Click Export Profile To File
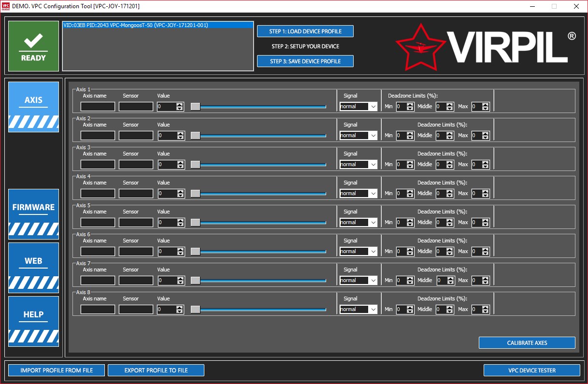Image resolution: width=588 pixels, height=384 pixels. point(156,370)
